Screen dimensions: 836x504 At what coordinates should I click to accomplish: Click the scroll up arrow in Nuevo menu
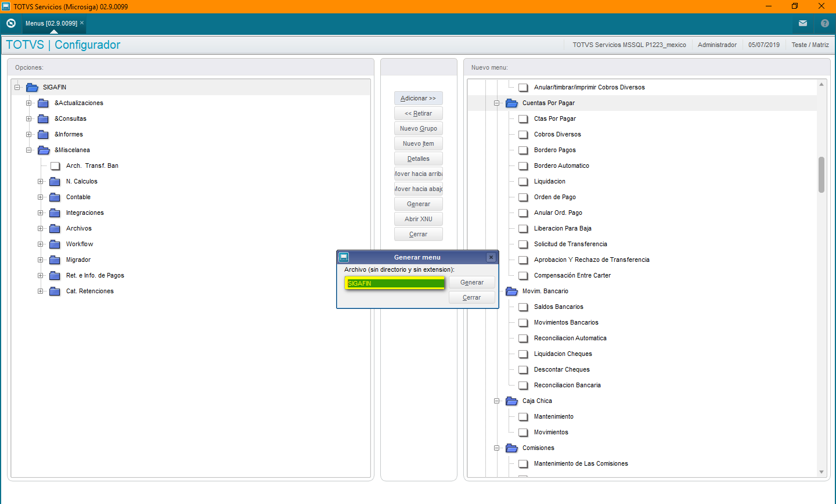(821, 84)
